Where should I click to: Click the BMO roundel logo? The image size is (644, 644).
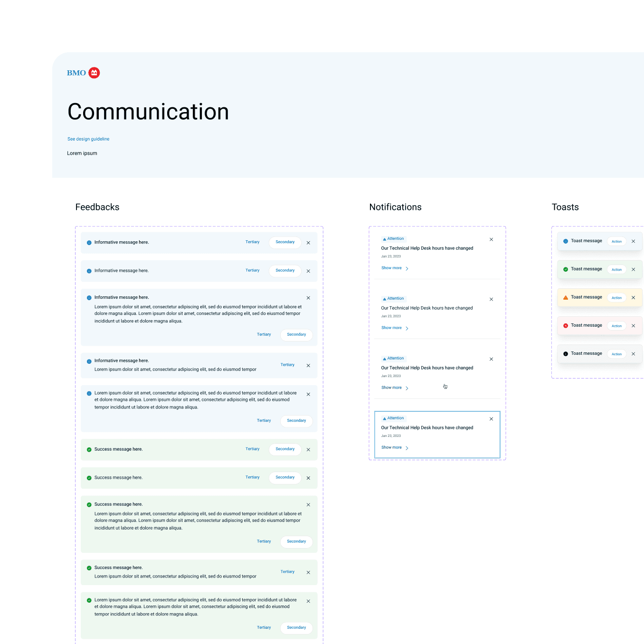click(94, 73)
